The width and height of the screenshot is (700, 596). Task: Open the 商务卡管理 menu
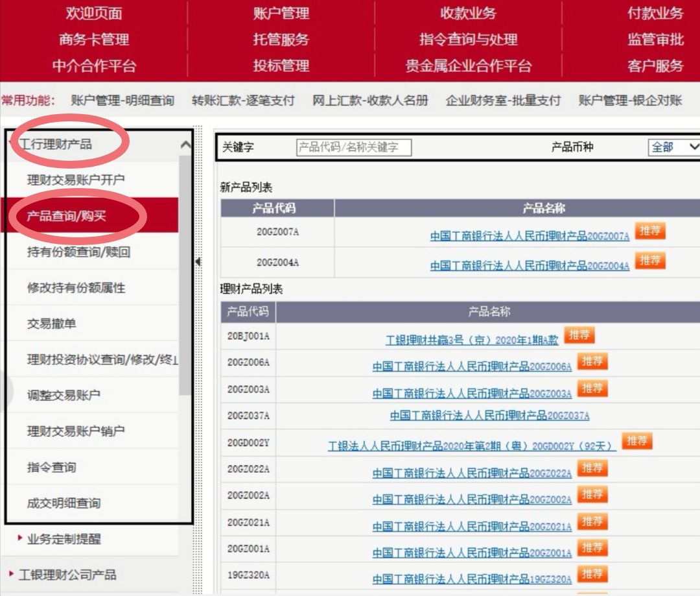(94, 40)
